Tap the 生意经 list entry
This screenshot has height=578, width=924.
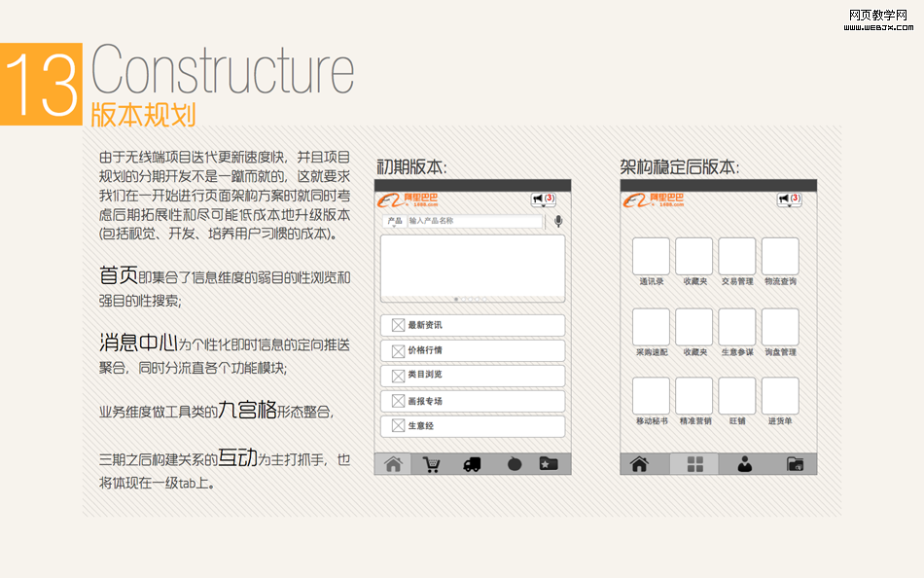(472, 426)
